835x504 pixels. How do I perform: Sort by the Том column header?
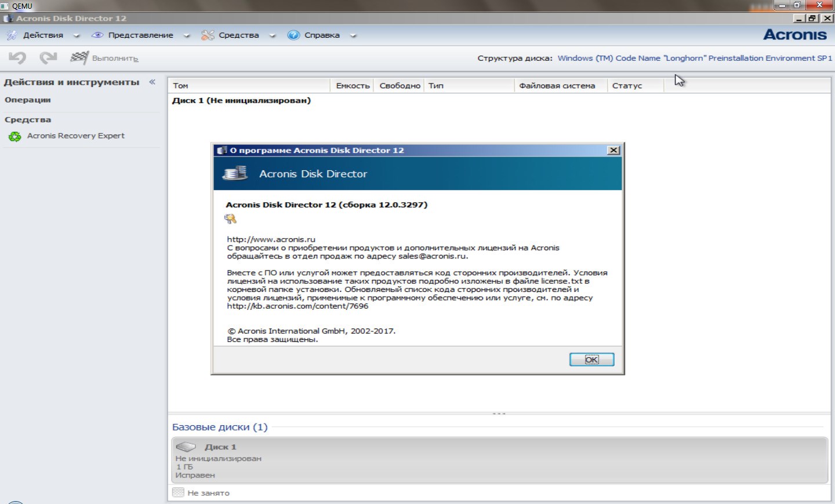[249, 85]
